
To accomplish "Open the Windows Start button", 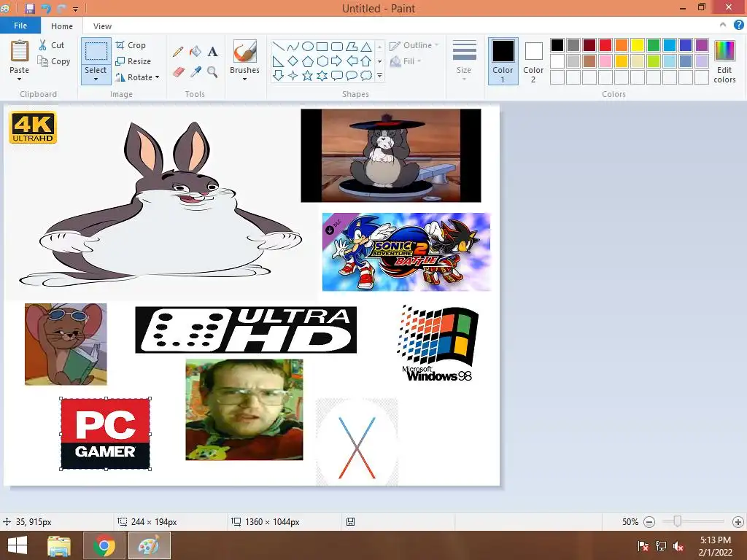I will 18,545.
